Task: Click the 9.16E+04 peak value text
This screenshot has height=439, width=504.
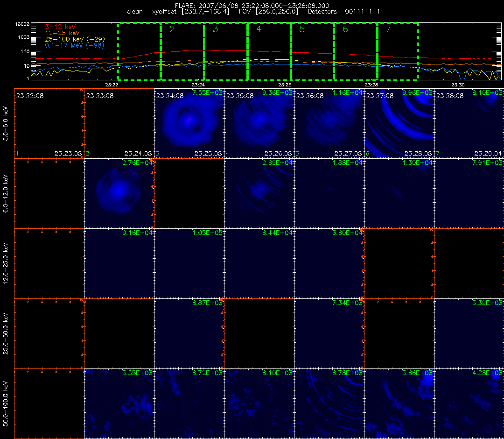Action: [137, 233]
